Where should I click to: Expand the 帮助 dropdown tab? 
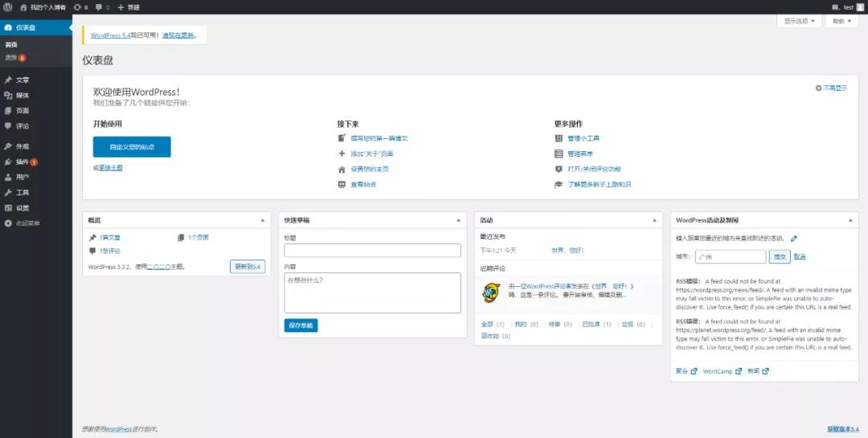coord(842,21)
